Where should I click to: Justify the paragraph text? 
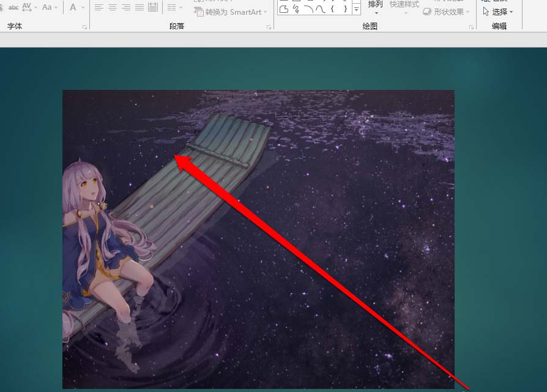139,7
